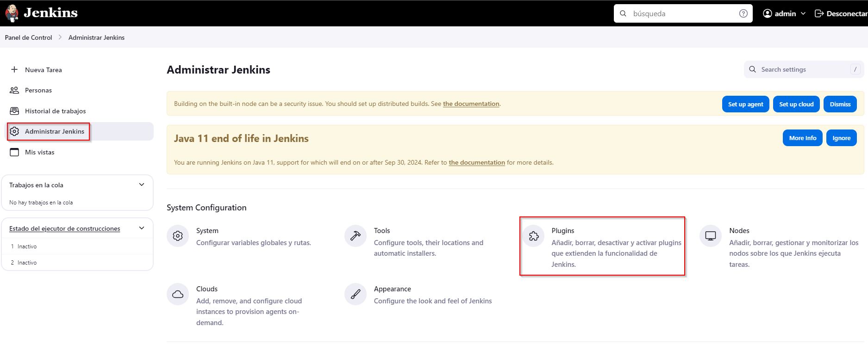Click the "System Configuration" section heading
The image size is (868, 351).
click(206, 208)
